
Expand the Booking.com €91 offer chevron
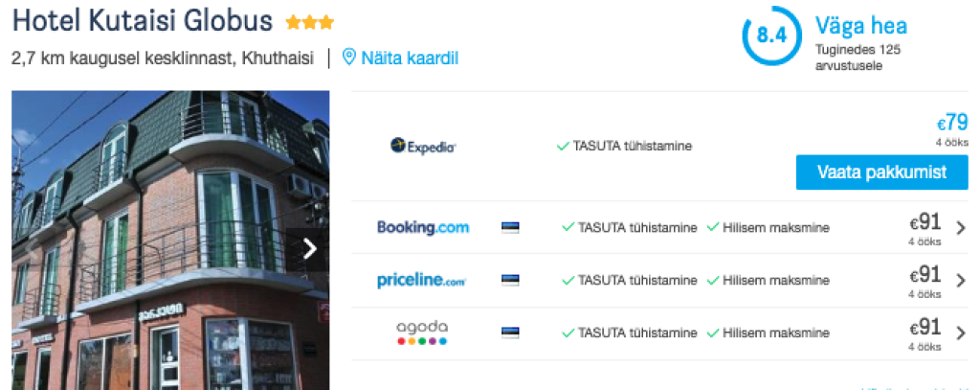[961, 228]
